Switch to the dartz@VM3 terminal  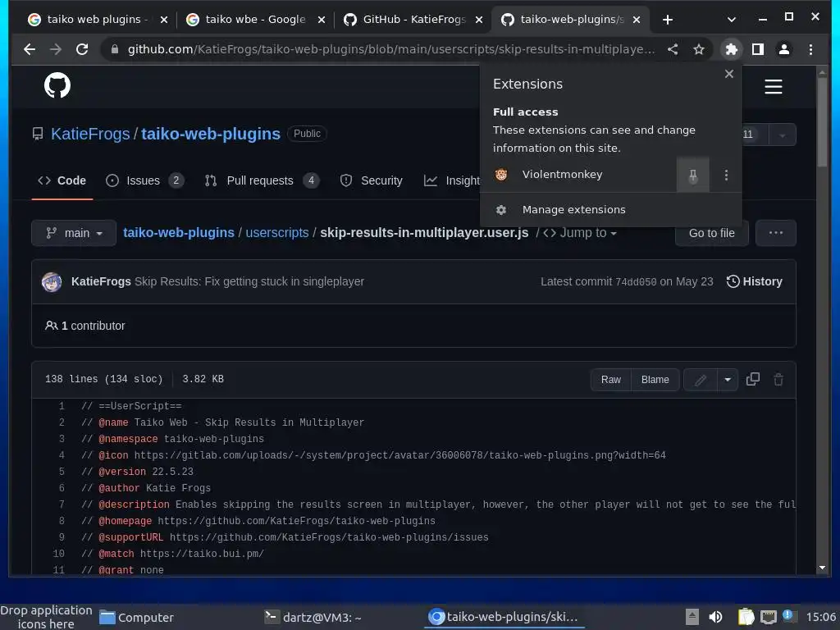click(313, 618)
